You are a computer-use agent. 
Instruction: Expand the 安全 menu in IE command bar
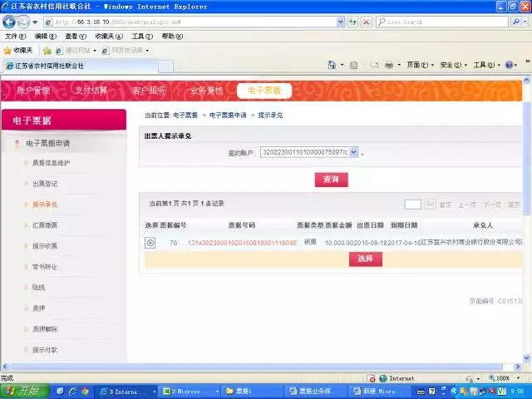point(451,65)
